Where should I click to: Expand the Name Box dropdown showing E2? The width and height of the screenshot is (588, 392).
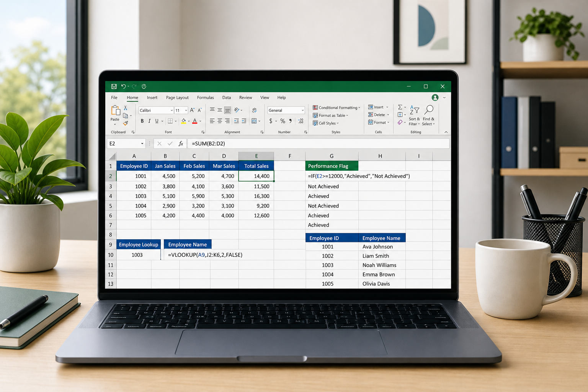coord(142,144)
